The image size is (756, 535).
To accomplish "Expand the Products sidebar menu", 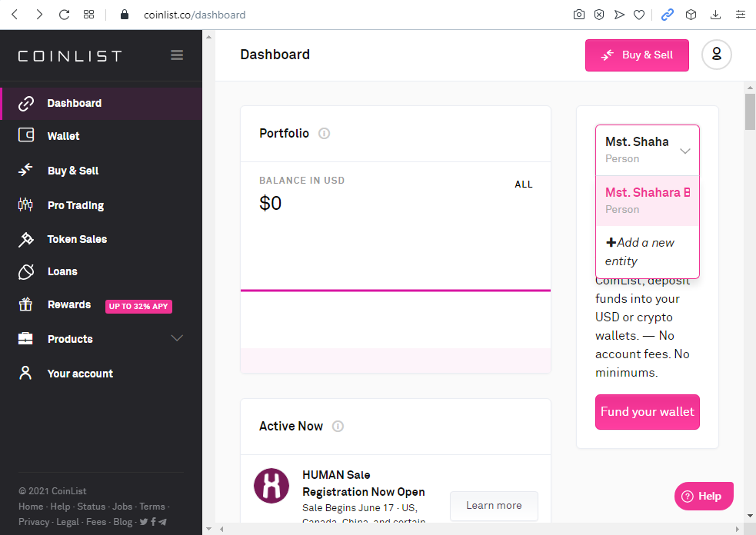I will [177, 339].
